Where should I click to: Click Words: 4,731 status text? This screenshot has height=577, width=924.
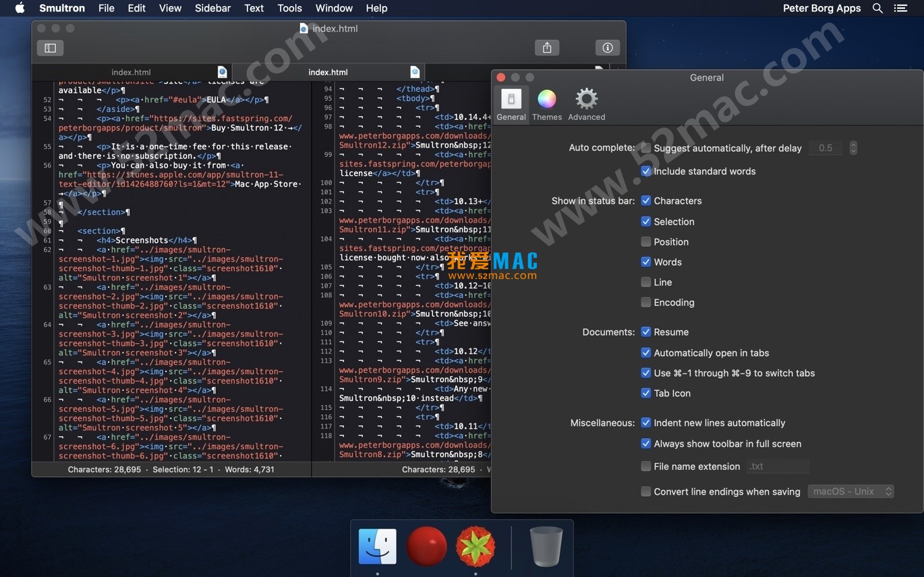click(250, 469)
